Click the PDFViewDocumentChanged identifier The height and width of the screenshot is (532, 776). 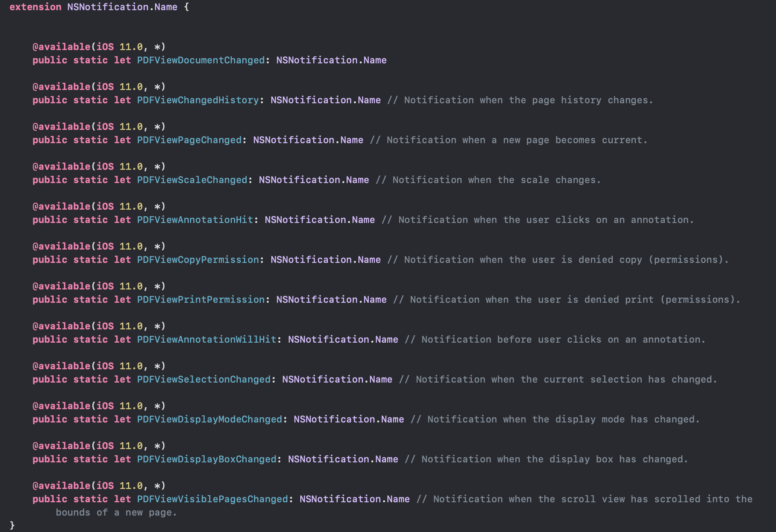pos(201,60)
